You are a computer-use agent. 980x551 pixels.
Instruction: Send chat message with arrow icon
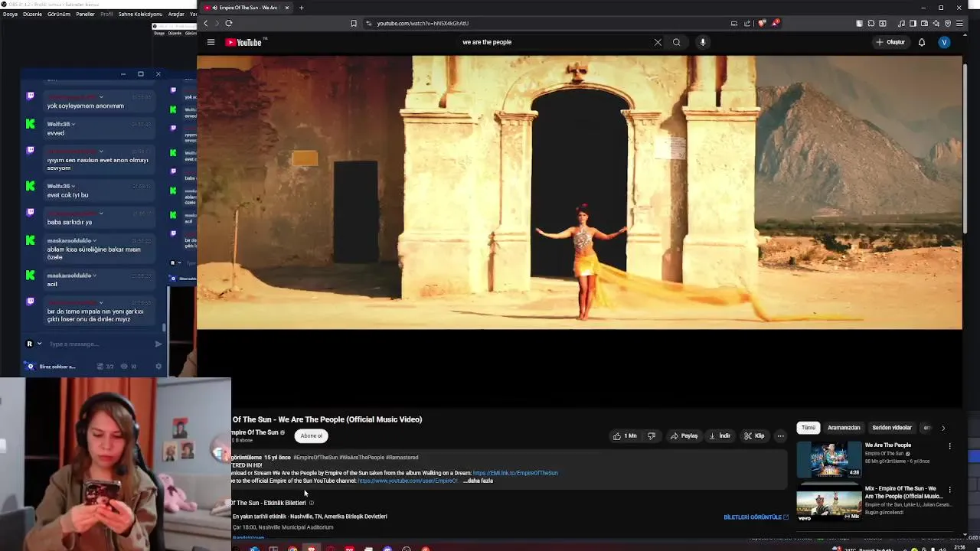click(x=158, y=344)
